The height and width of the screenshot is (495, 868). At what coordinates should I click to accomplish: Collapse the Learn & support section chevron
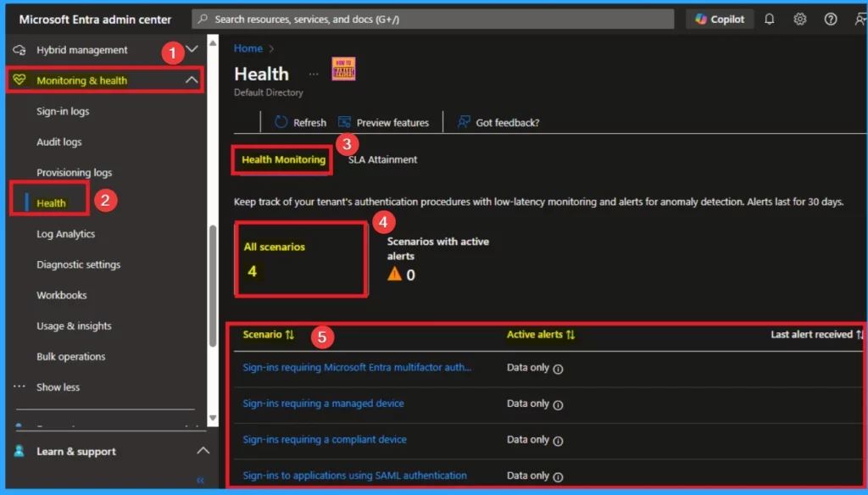[x=203, y=451]
